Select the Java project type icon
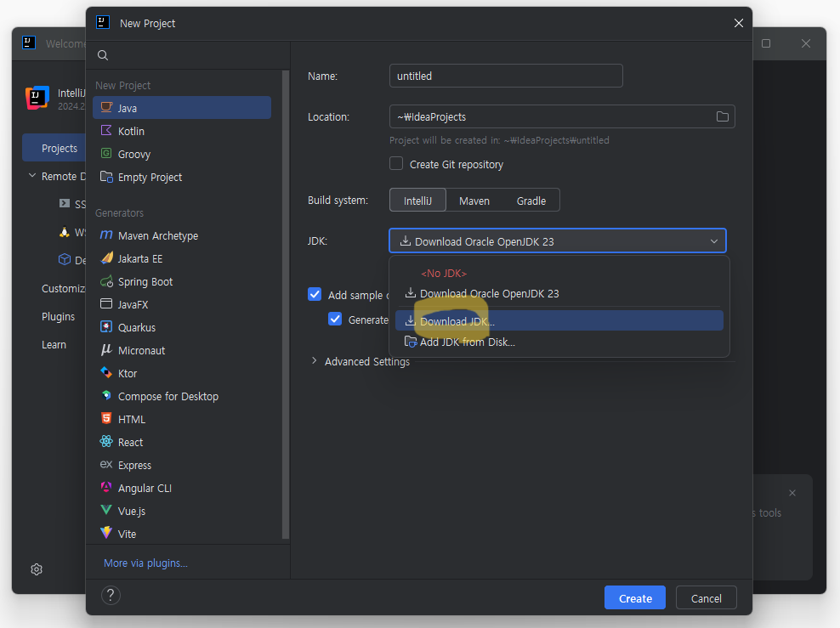 pos(106,107)
